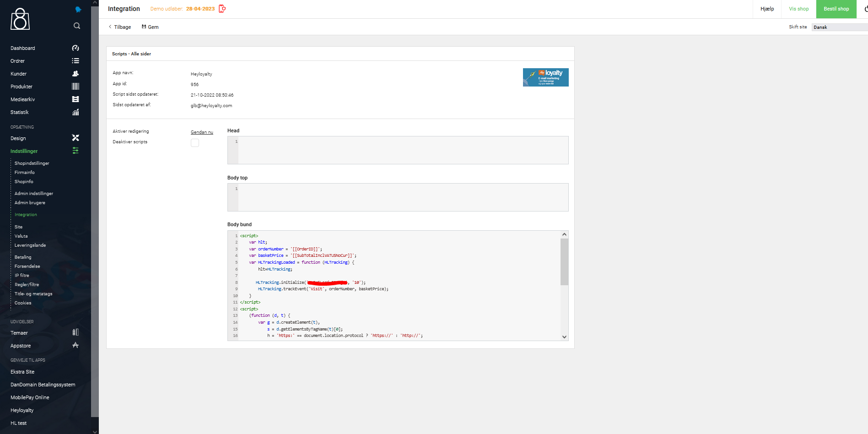Click the Ordrer list icon
868x434 pixels.
(x=75, y=61)
